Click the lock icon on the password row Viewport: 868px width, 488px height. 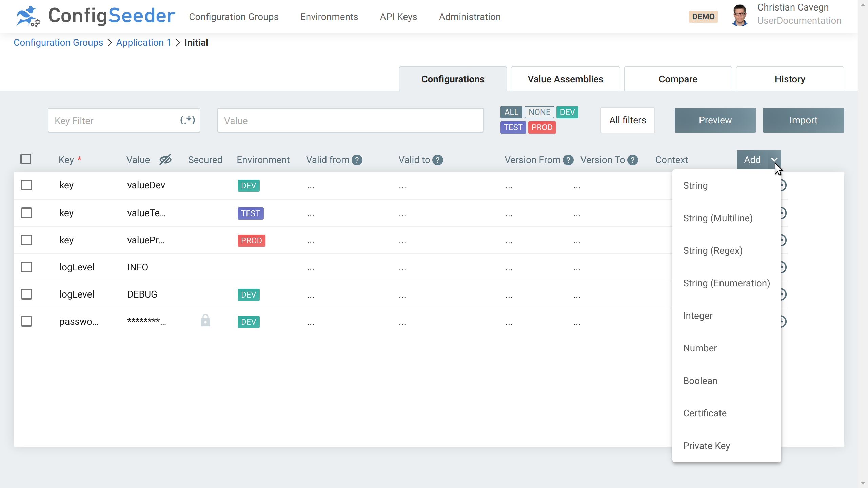coord(205,320)
